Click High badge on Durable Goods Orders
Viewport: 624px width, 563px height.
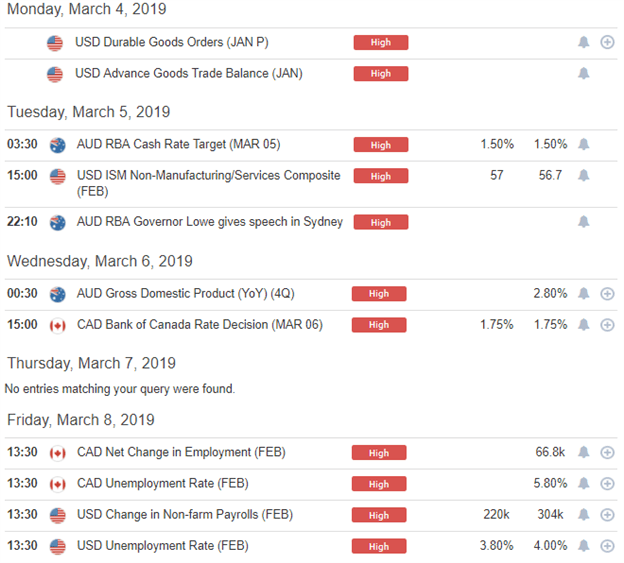(x=381, y=43)
